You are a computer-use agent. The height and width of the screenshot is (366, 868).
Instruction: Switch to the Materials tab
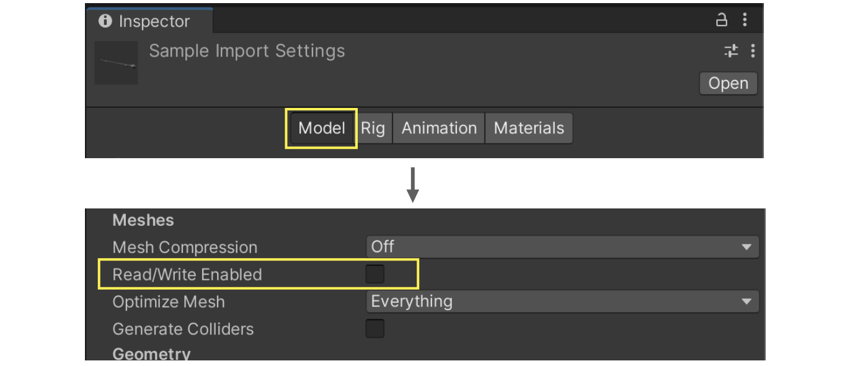[528, 128]
